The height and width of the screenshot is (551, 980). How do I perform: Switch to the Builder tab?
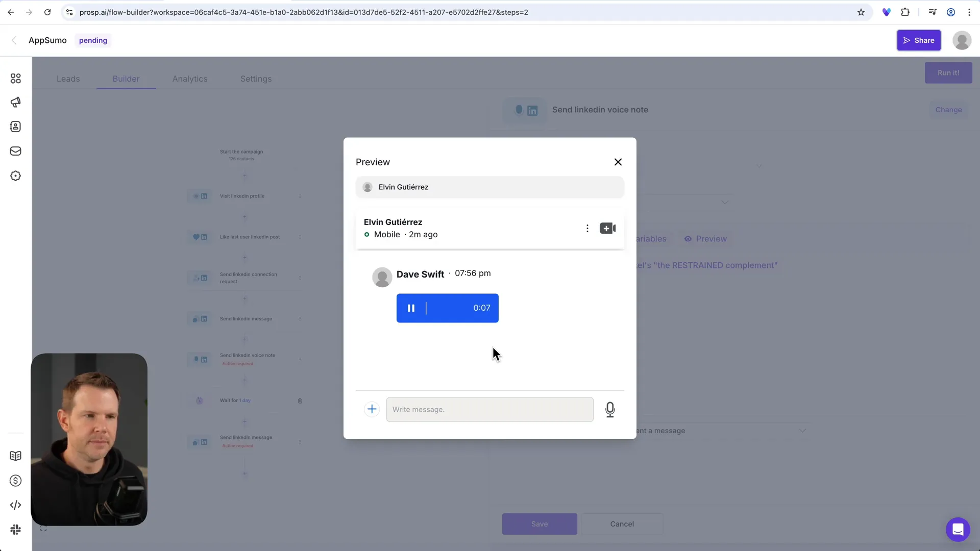pos(126,79)
